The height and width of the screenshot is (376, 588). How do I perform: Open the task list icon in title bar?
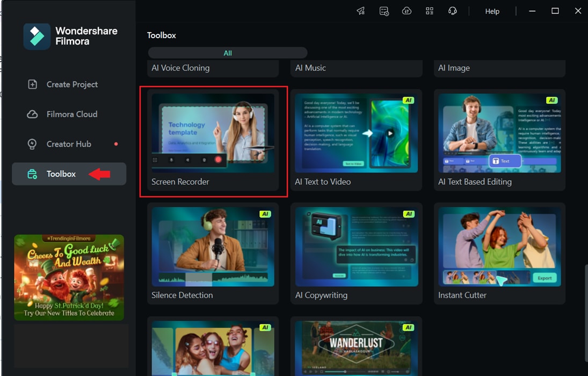[384, 11]
